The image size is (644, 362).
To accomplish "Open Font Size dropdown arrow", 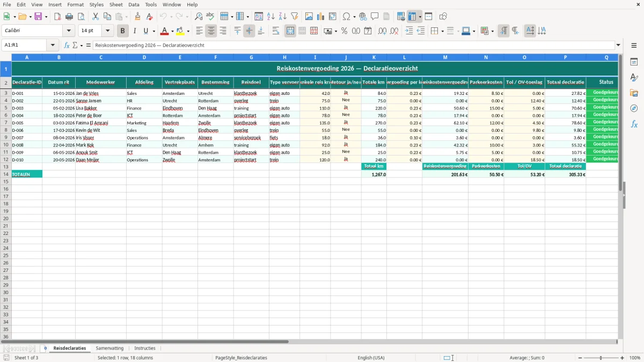I will pos(107,31).
